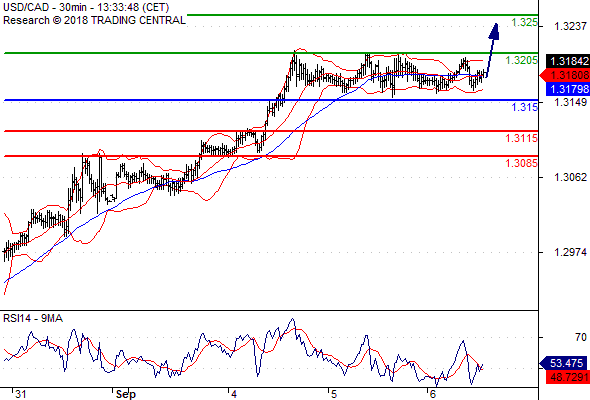Click the red 48.7291 RSI MA tag
The width and height of the screenshot is (590, 400).
point(567,377)
